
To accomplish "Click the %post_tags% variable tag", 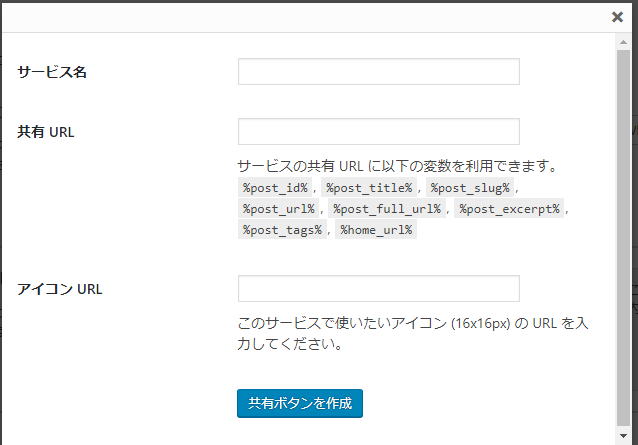I will coord(282,230).
